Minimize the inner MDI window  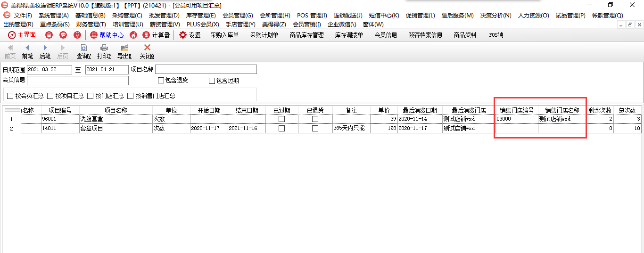pos(621,24)
